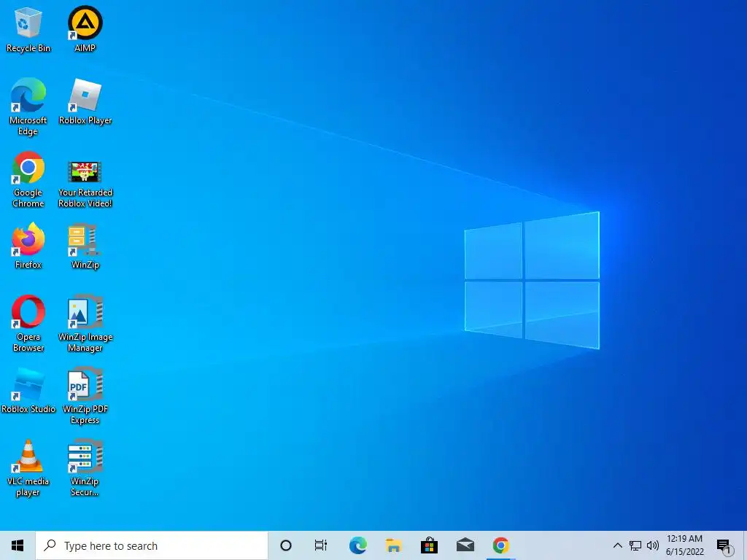Switch to Google Chrome on the taskbar

[x=500, y=545]
